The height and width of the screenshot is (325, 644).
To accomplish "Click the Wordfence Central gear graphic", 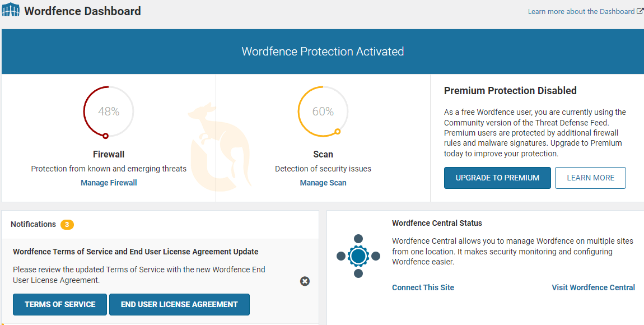I will click(x=358, y=257).
